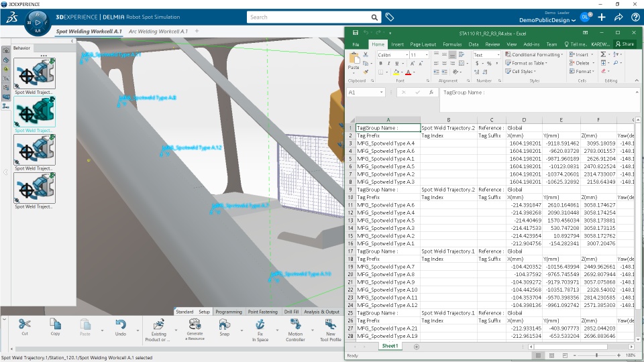Click the Tell me search in Excel
The image size is (644, 362).
pos(576,44)
